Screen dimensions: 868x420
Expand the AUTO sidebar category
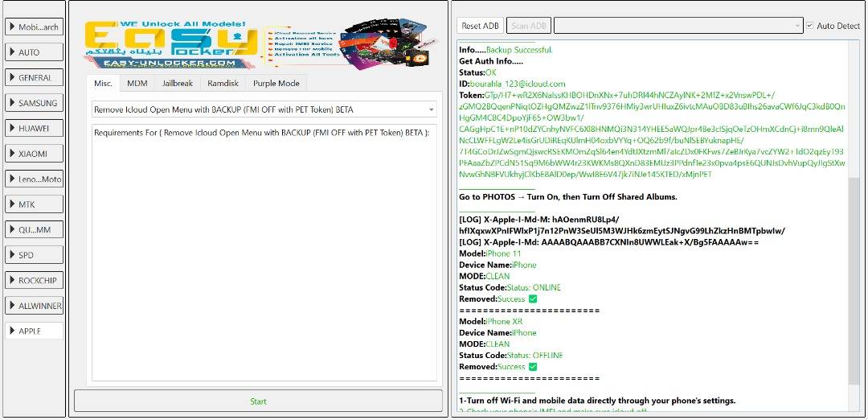[x=35, y=52]
